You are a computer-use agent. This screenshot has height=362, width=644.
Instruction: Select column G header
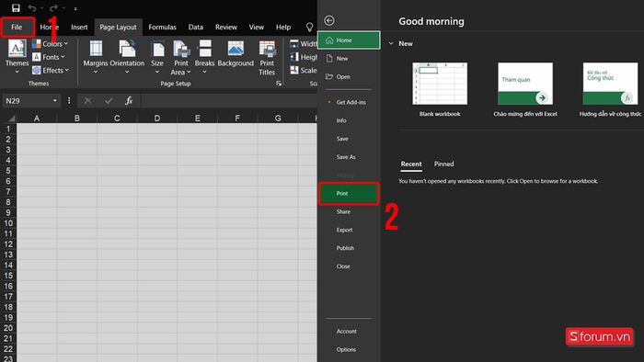(x=278, y=119)
